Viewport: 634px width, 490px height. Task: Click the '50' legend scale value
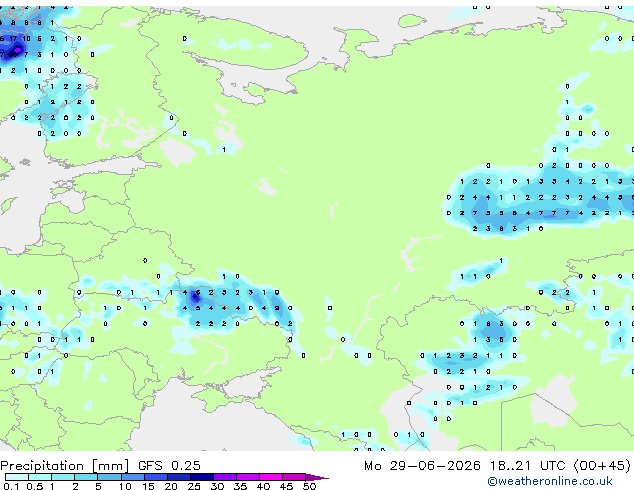[x=309, y=486]
